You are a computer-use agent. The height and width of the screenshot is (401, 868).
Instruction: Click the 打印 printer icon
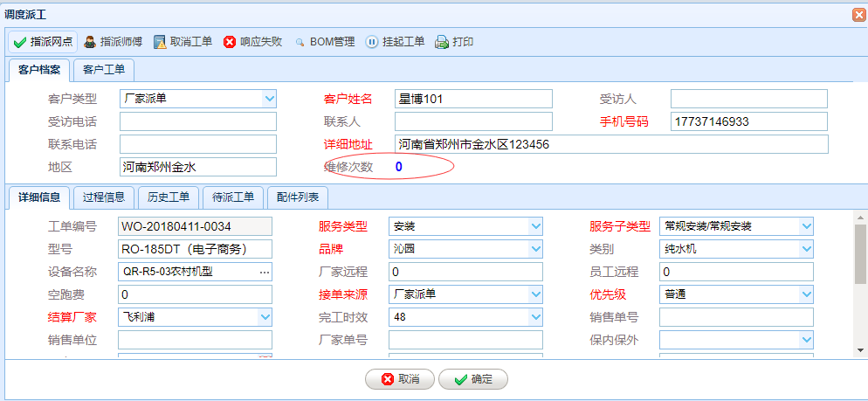pyautogui.click(x=442, y=42)
